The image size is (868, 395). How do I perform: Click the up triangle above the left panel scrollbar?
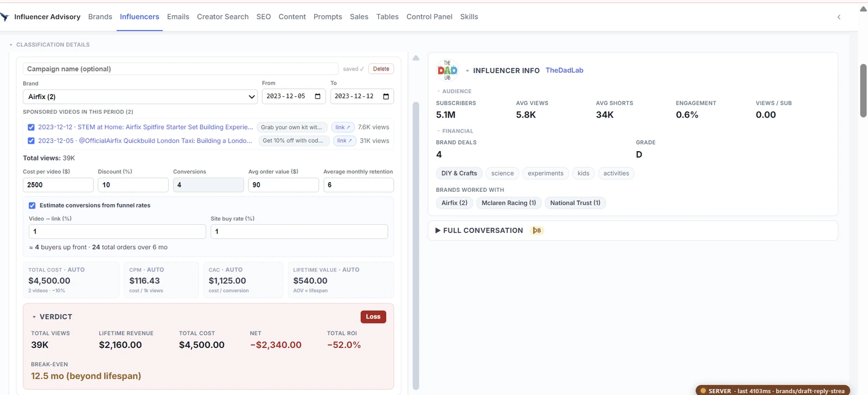416,58
